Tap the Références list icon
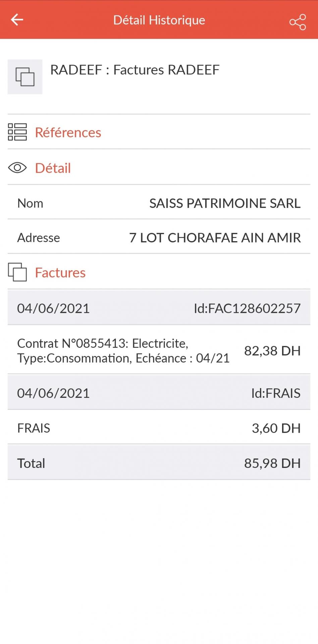Viewport: 318px width, 644px height. coord(17,132)
